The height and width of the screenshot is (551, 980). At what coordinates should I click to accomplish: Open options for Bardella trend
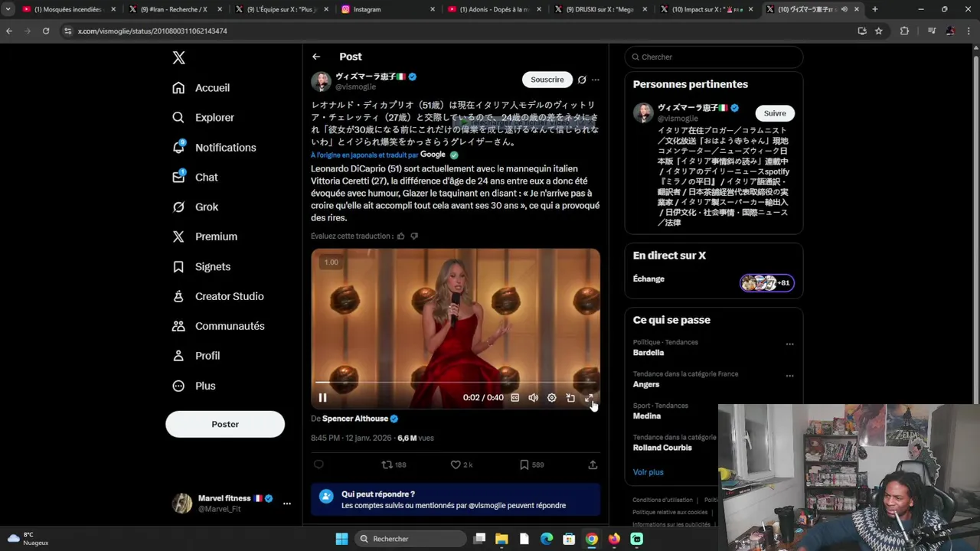click(x=789, y=344)
